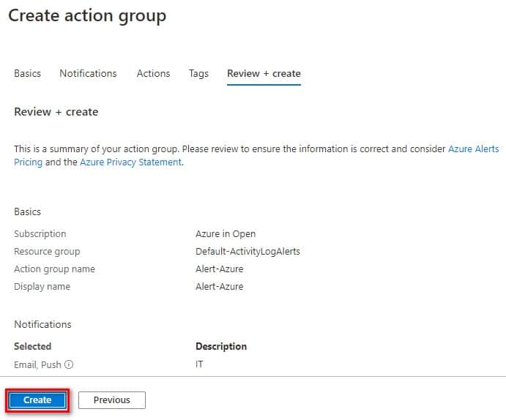Click the info icon beside Email, Push
The height and width of the screenshot is (420, 506).
coord(70,364)
